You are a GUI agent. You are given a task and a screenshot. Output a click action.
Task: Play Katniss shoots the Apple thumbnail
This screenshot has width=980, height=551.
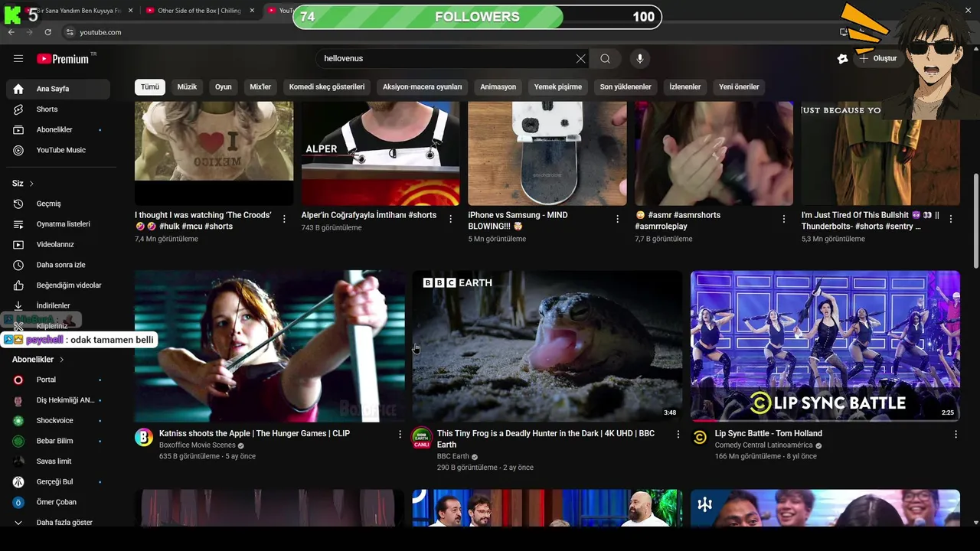point(269,346)
